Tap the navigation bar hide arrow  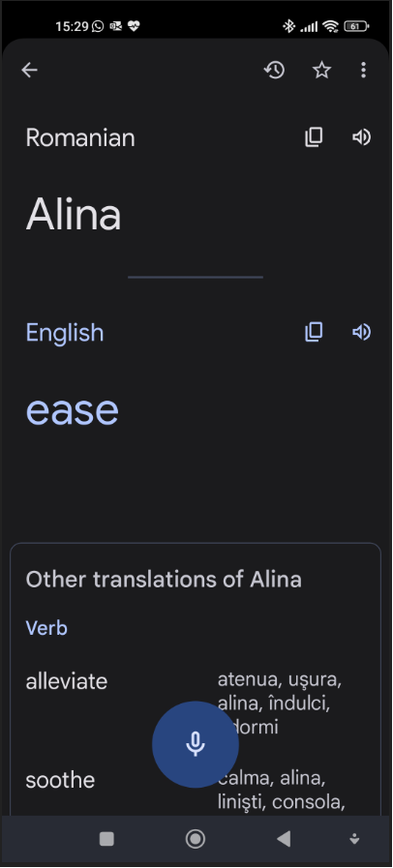[x=354, y=840]
